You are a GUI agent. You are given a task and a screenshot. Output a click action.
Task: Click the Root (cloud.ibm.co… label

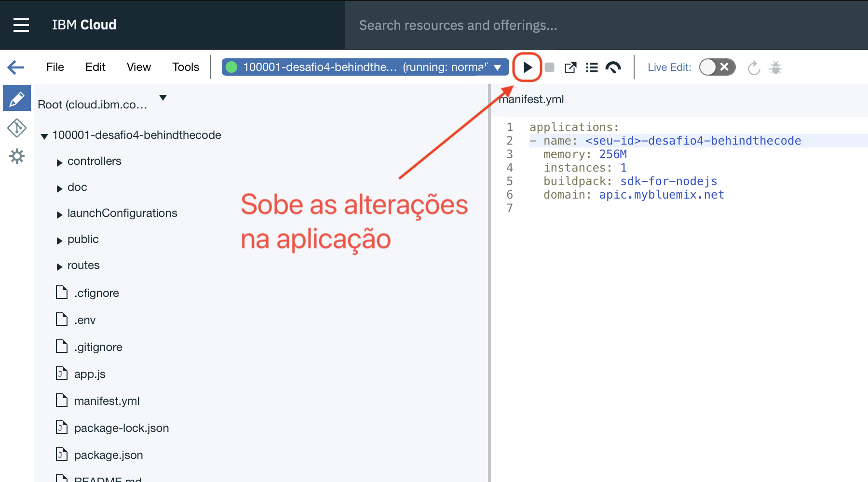click(93, 105)
